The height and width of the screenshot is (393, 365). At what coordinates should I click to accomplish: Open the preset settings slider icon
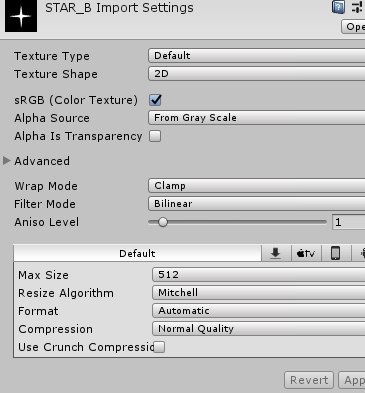click(358, 7)
